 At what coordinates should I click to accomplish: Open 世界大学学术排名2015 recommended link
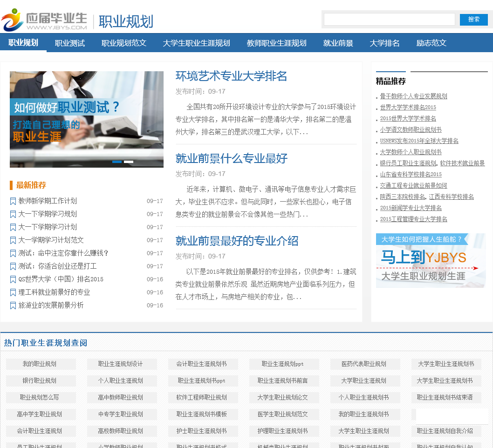tap(408, 108)
